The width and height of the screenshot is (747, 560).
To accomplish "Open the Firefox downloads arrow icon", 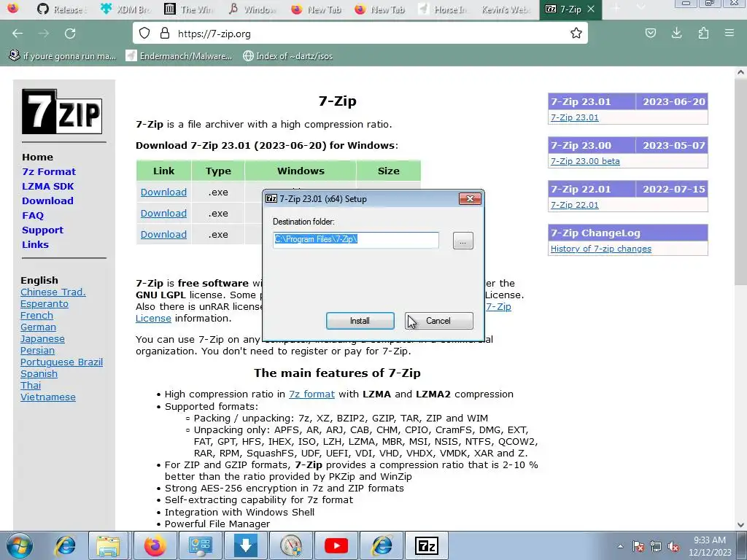I will (676, 34).
